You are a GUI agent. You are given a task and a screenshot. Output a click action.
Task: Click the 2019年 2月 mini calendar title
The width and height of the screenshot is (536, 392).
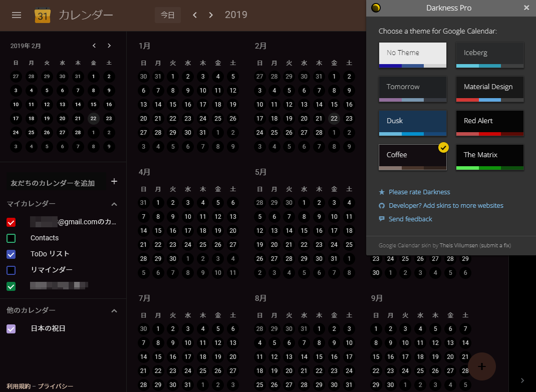[26, 46]
